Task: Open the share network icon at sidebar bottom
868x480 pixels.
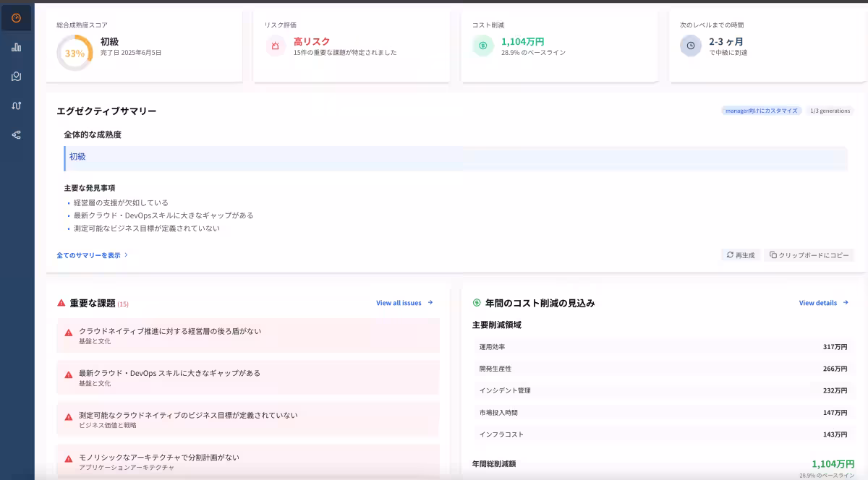Action: 16,134
